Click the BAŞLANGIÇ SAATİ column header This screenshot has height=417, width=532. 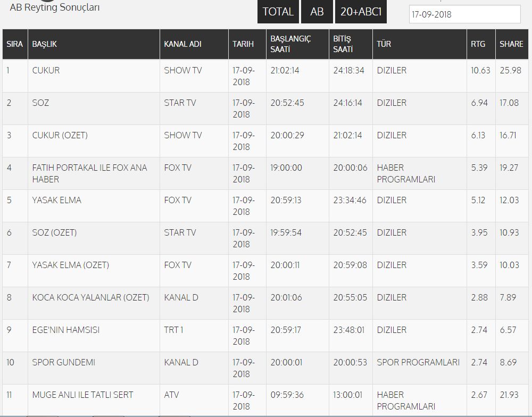(x=297, y=44)
